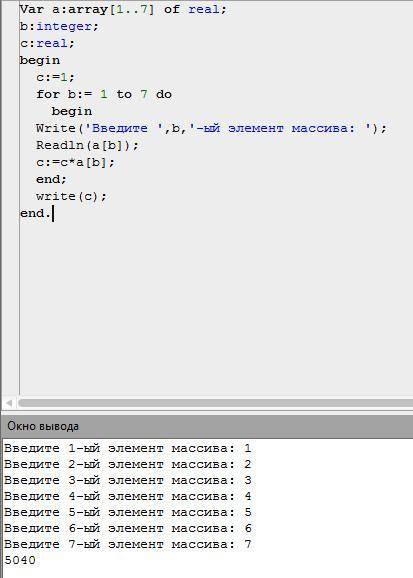
Task: Click the 'Readln(a[b]);' line
Action: (87, 145)
